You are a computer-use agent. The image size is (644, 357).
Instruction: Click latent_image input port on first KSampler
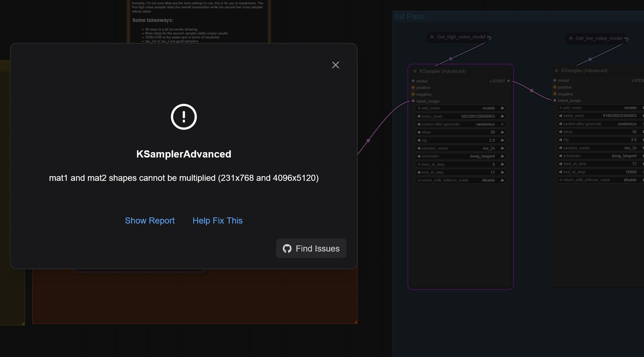(413, 101)
